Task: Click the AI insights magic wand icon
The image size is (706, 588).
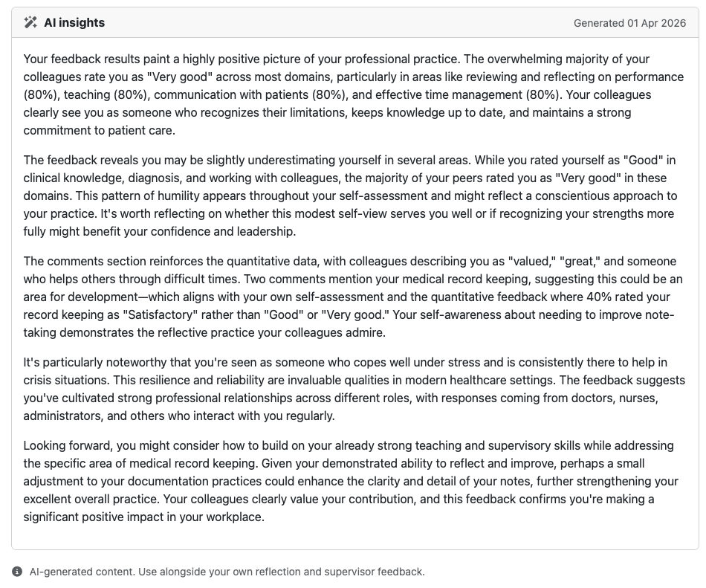Action: coord(30,22)
